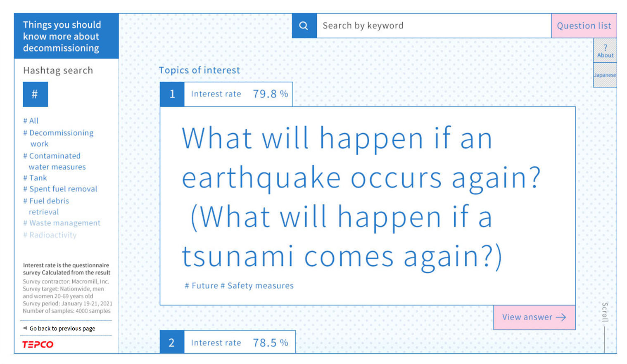
Task: Click the TEPCO logo
Action: click(x=38, y=344)
